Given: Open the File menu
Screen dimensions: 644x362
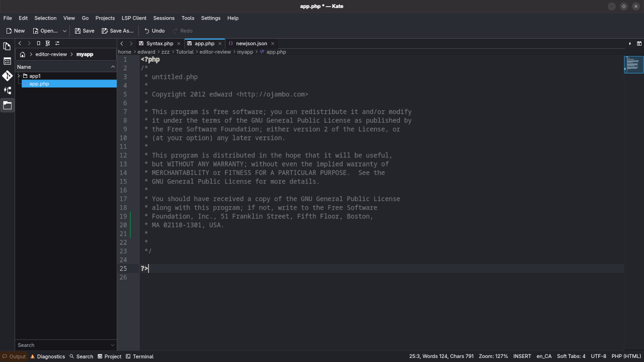Looking at the screenshot, I should [8, 18].
